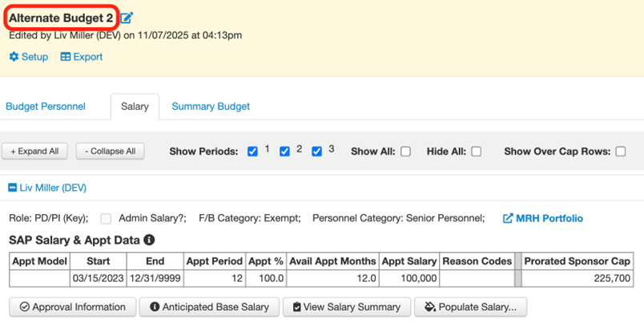Open View Salary Summary
Screen dimensions: 644x324
pos(347,306)
